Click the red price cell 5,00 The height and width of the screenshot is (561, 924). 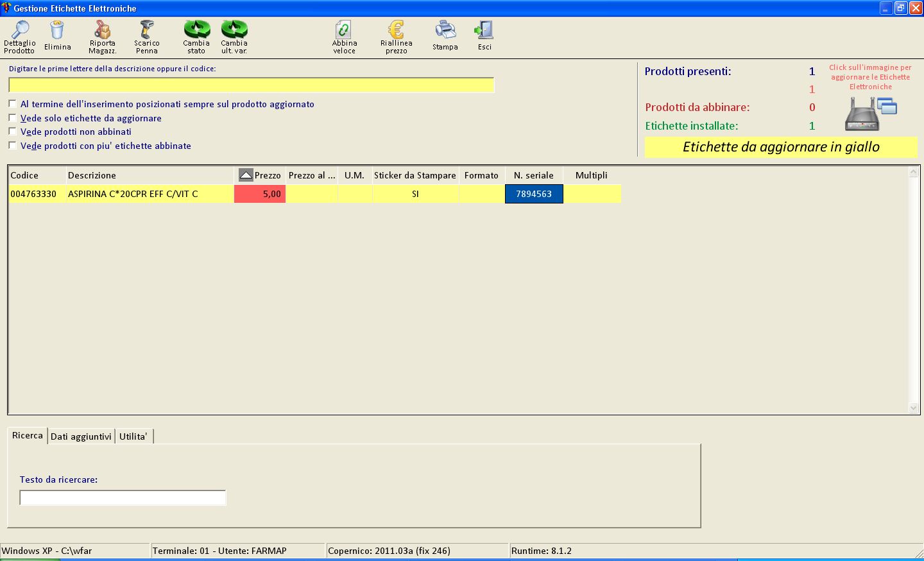coord(260,194)
